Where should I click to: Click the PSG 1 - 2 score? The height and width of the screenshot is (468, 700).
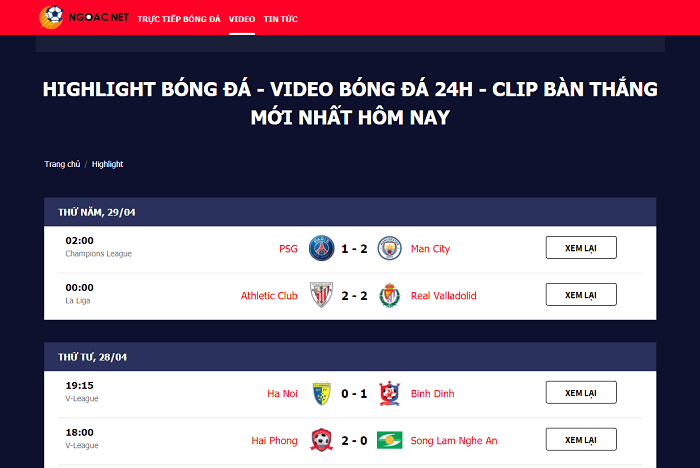click(x=355, y=248)
